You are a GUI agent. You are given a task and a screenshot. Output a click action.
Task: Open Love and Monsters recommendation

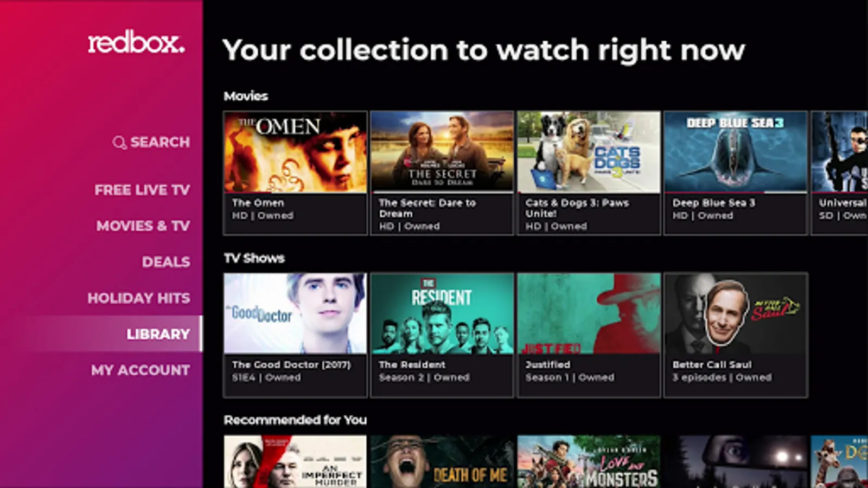tap(589, 461)
